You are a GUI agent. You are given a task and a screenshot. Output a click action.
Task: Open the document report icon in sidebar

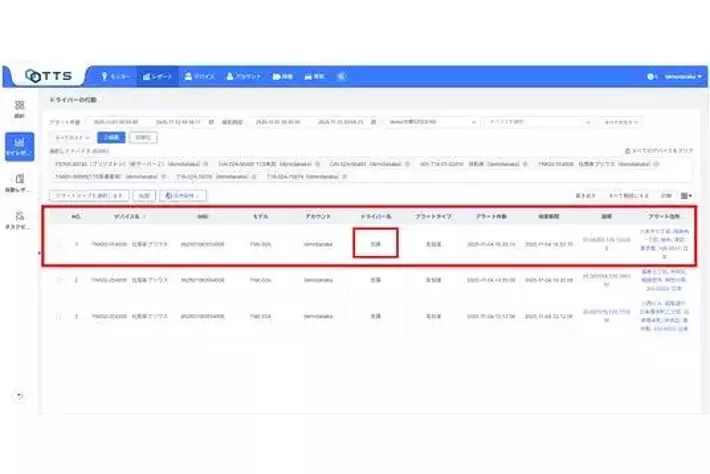pos(19,184)
